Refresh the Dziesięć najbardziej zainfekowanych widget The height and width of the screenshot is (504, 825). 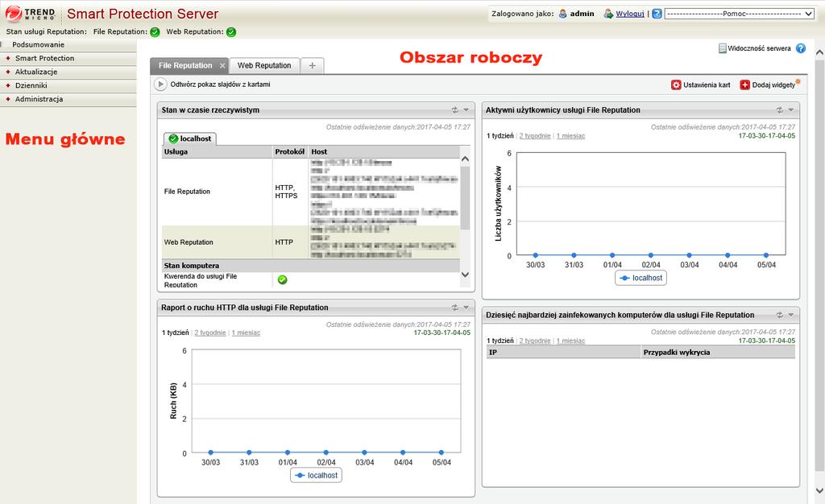pos(779,315)
